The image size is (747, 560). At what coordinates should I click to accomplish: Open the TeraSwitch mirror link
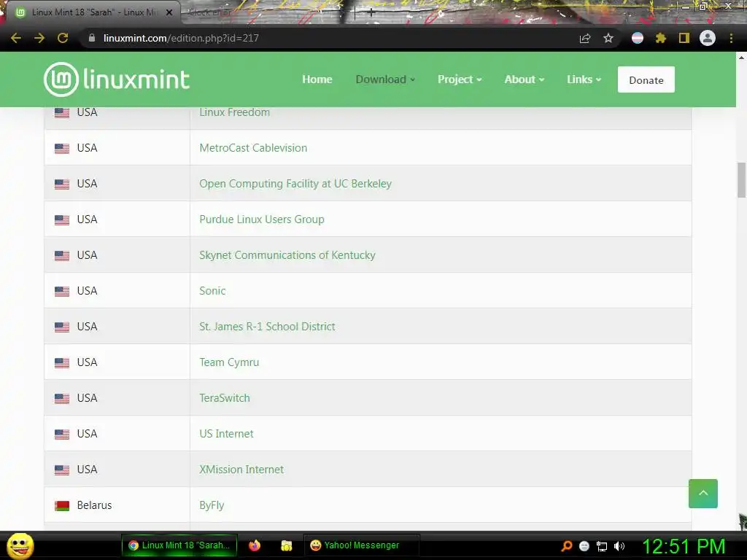(225, 398)
